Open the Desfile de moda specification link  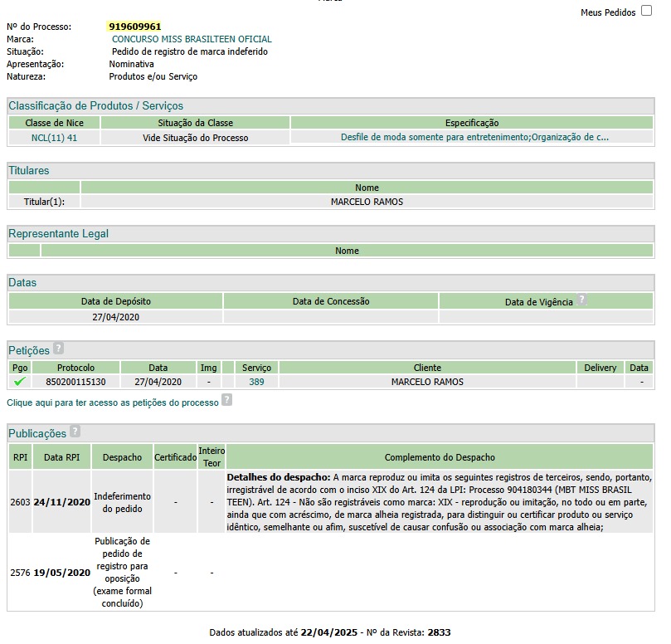(474, 137)
